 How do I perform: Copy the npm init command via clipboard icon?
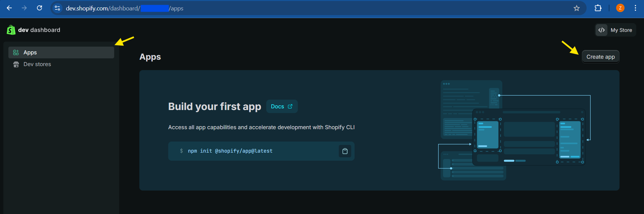[345, 151]
